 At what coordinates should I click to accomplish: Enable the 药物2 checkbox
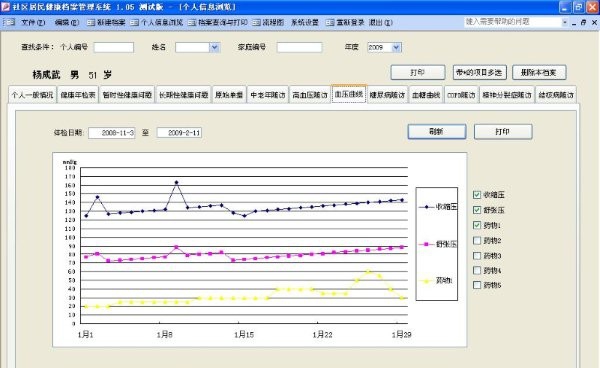coord(477,241)
